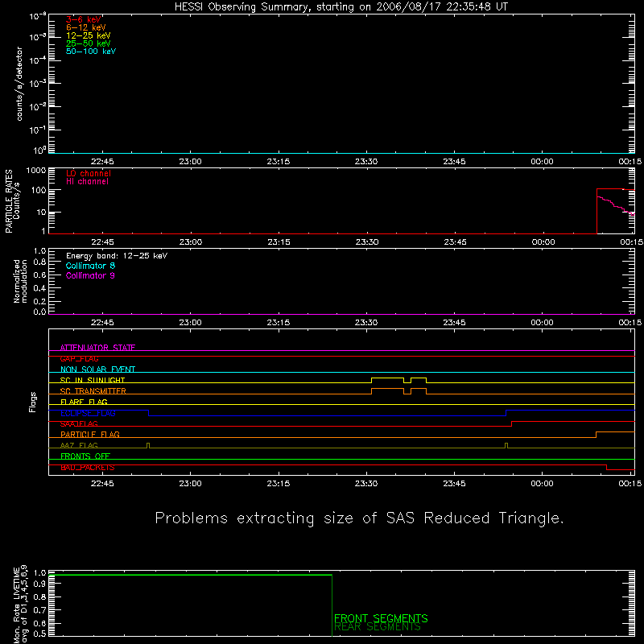Select the 3-6 keV legend entry

click(x=84, y=19)
